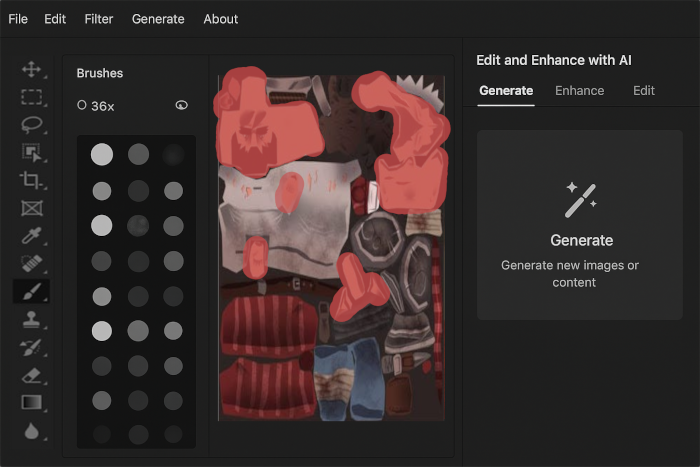Pick the middle brush in sixth row
Viewport: 700px width, 467px height.
coord(138,331)
